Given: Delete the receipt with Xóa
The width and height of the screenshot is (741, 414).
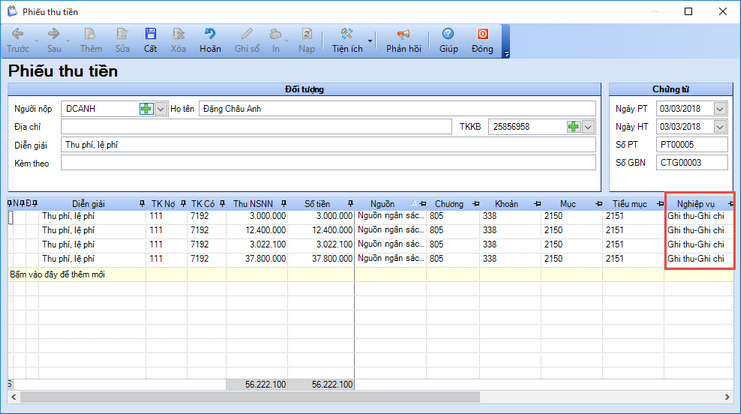Looking at the screenshot, I should coord(178,40).
